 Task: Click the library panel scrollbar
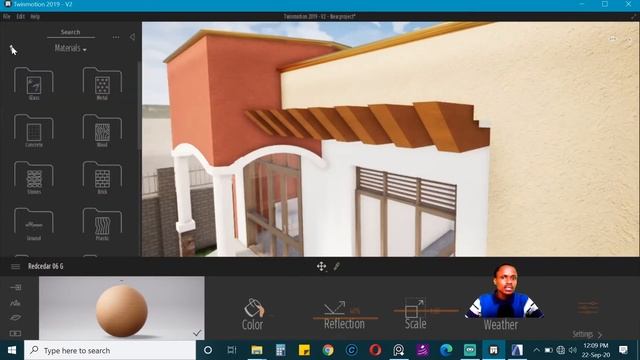pos(139,106)
